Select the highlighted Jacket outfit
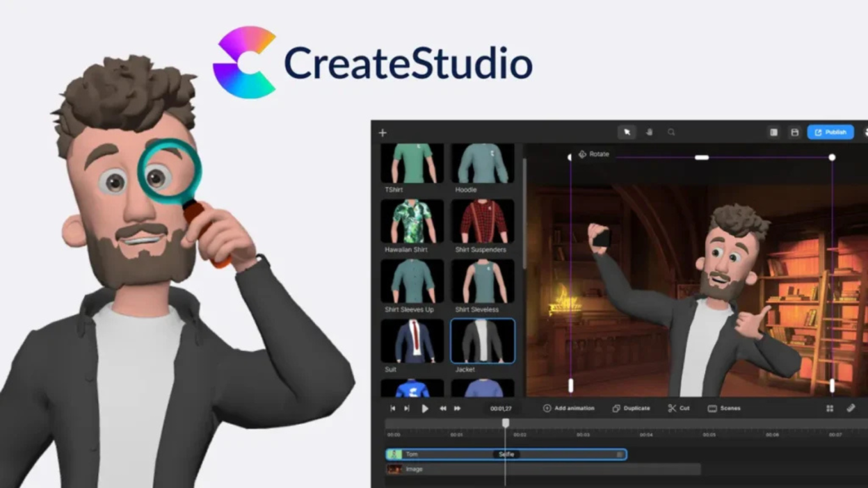Screen dimensions: 868x488 483,341
